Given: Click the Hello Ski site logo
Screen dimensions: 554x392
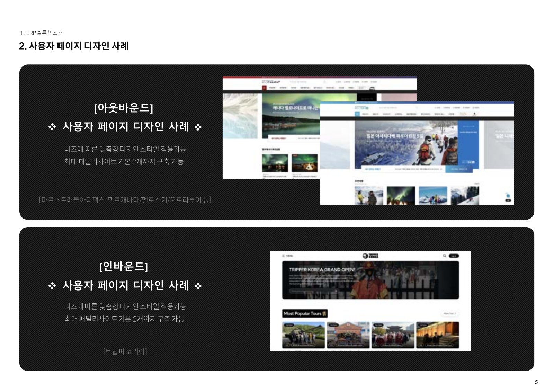Looking at the screenshot, I should tap(362, 108).
